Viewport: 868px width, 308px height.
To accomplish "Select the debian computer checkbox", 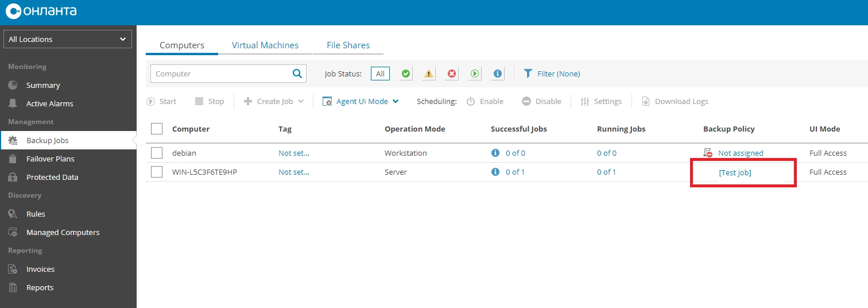I will tap(157, 153).
